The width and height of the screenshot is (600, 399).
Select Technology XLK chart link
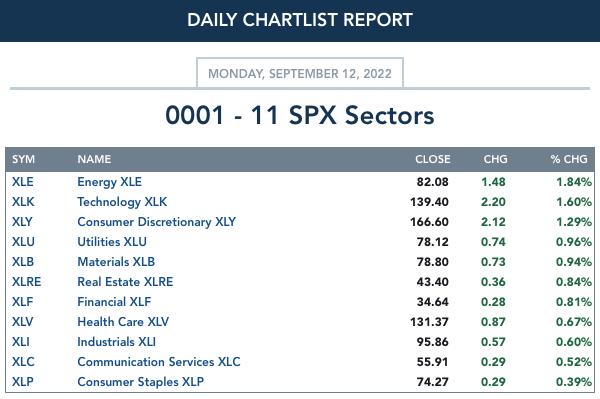pos(122,202)
